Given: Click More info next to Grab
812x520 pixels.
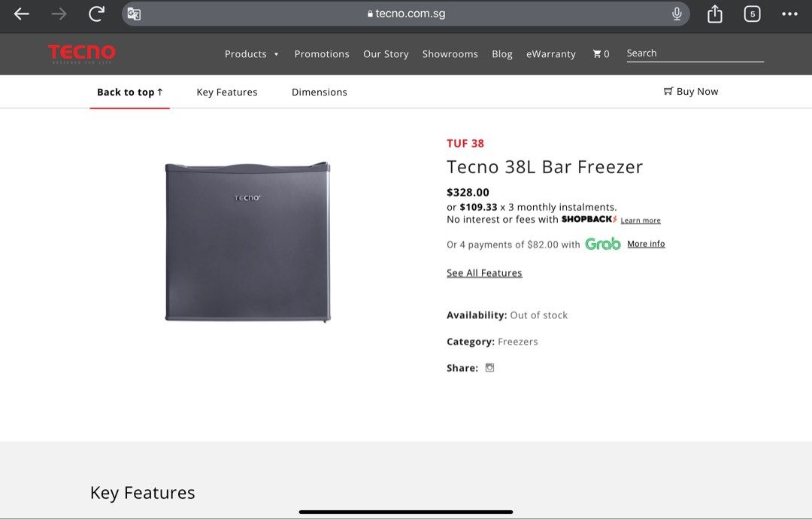Looking at the screenshot, I should click(x=645, y=243).
